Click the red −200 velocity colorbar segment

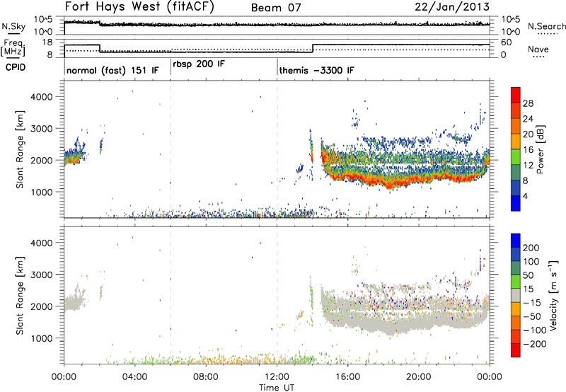516,350
